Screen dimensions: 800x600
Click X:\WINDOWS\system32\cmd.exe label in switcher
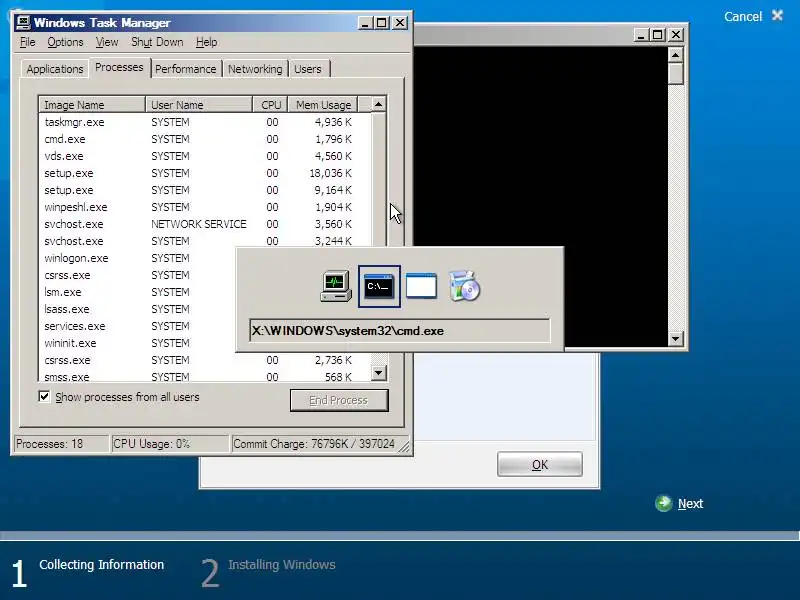(399, 331)
